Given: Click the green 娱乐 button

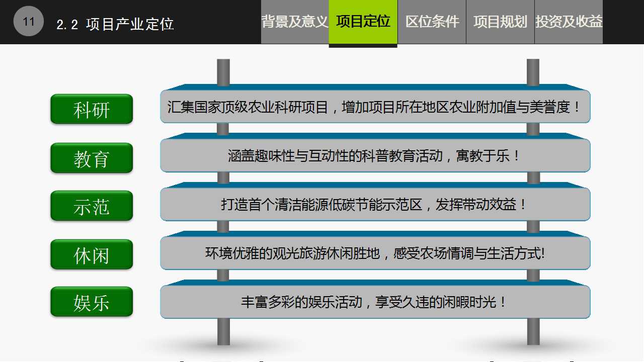Looking at the screenshot, I should (x=92, y=302).
